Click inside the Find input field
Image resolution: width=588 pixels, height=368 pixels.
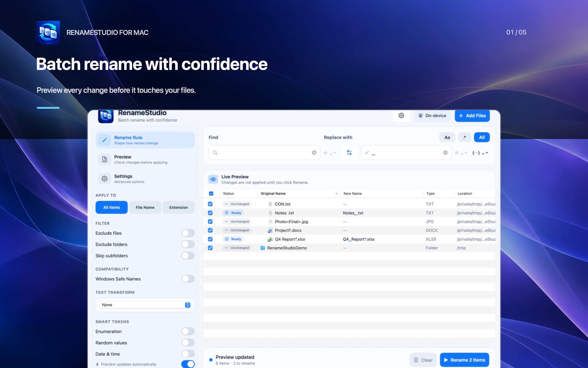264,153
